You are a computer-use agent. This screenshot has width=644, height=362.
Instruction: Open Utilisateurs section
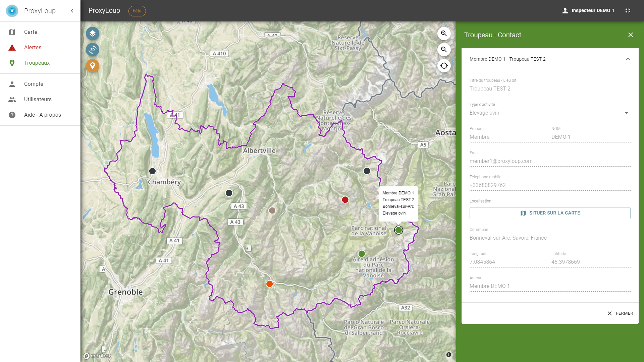pyautogui.click(x=40, y=100)
